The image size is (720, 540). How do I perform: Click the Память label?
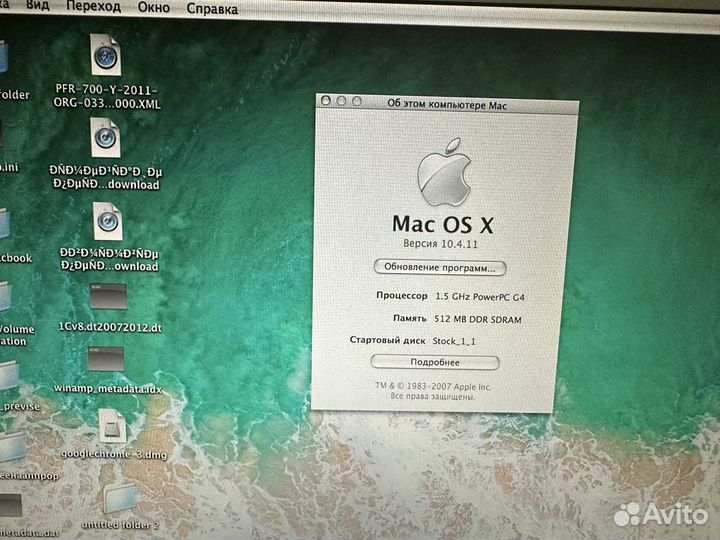coord(410,318)
